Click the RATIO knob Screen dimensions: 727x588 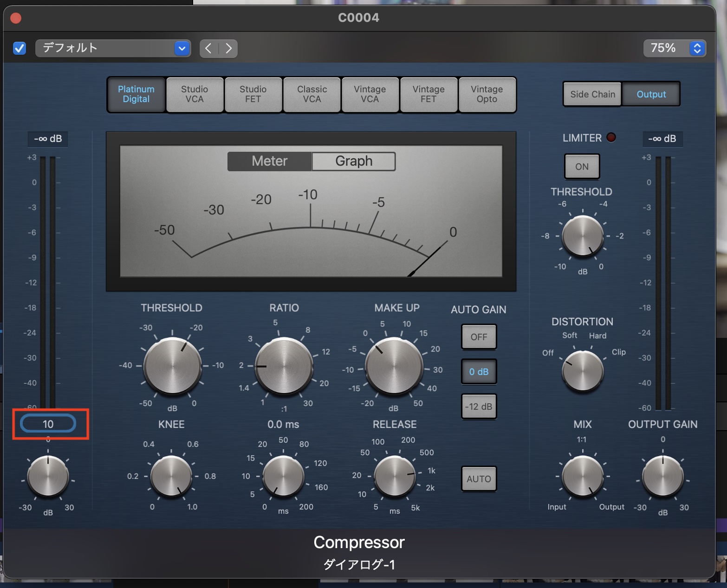(284, 366)
